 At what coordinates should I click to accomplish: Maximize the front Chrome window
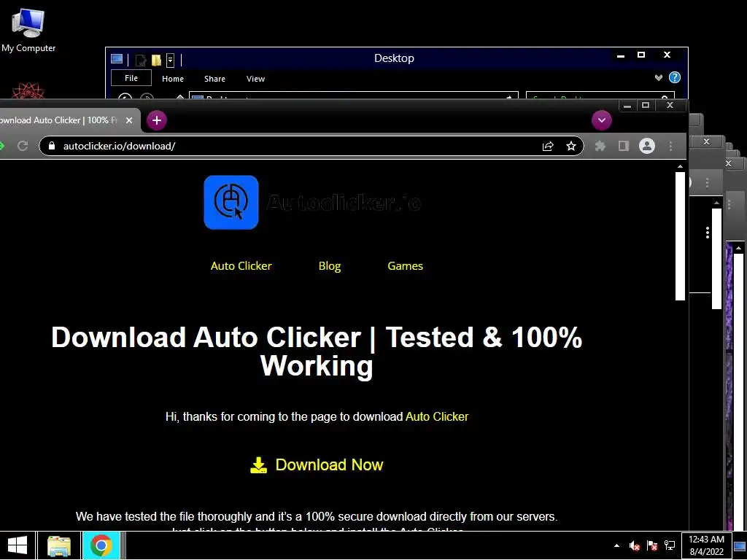point(646,106)
